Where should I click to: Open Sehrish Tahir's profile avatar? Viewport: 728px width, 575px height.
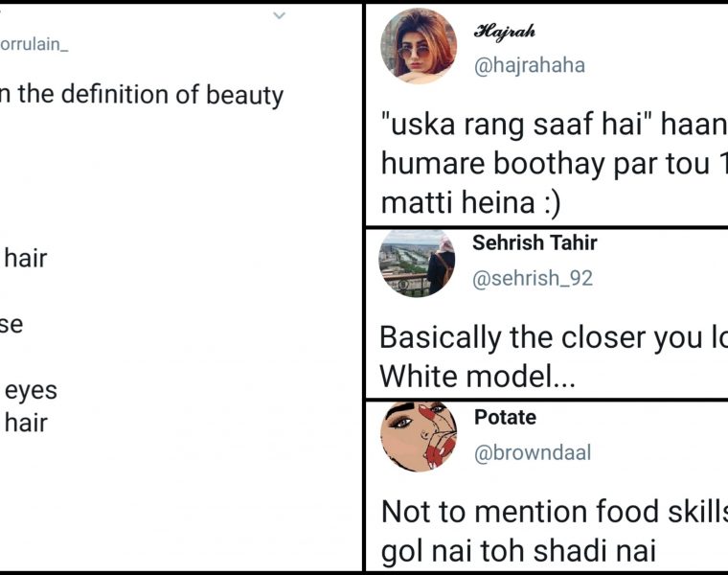point(418,263)
